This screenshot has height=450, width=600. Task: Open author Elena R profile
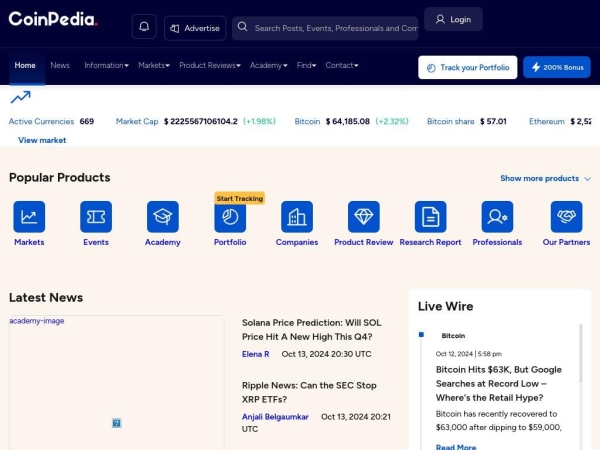tap(256, 354)
